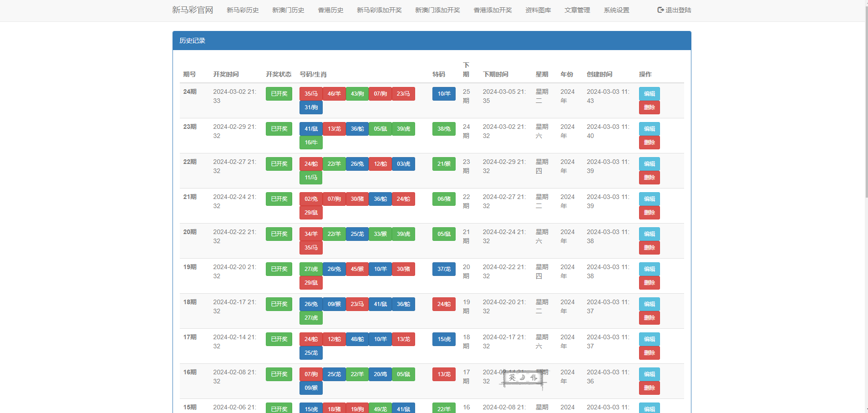868x413 pixels.
Task: Click the 16/牛 number ball in 23期 row
Action: coord(311,143)
